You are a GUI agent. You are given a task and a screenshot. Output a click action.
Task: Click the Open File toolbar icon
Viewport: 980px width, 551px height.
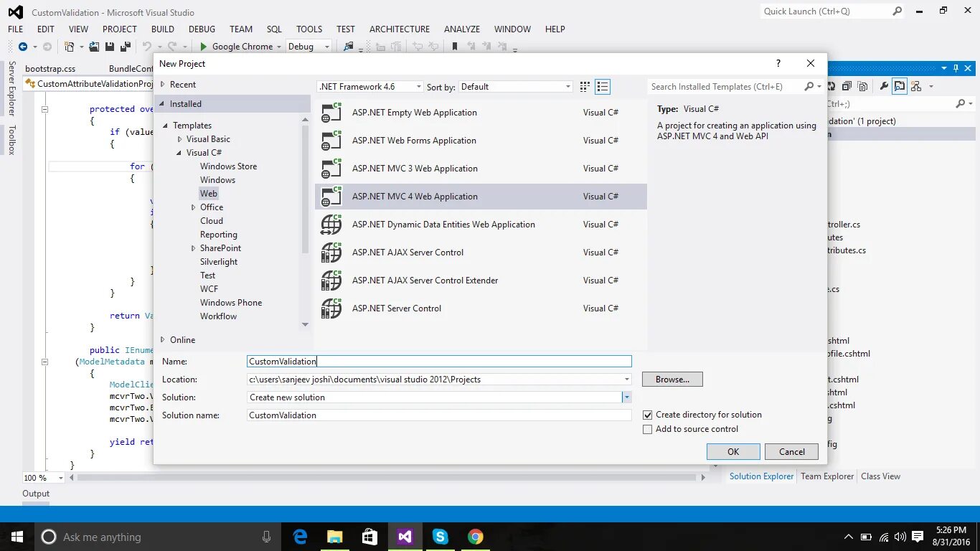point(95,47)
